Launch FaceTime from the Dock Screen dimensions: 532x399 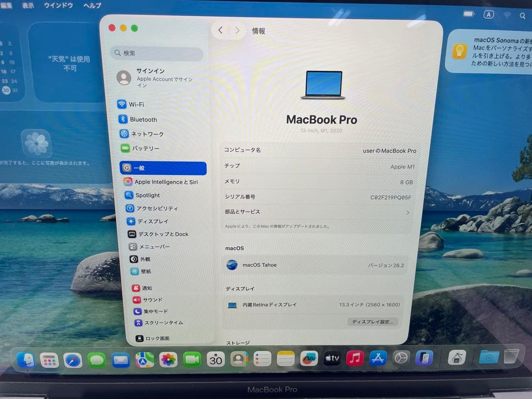click(192, 359)
